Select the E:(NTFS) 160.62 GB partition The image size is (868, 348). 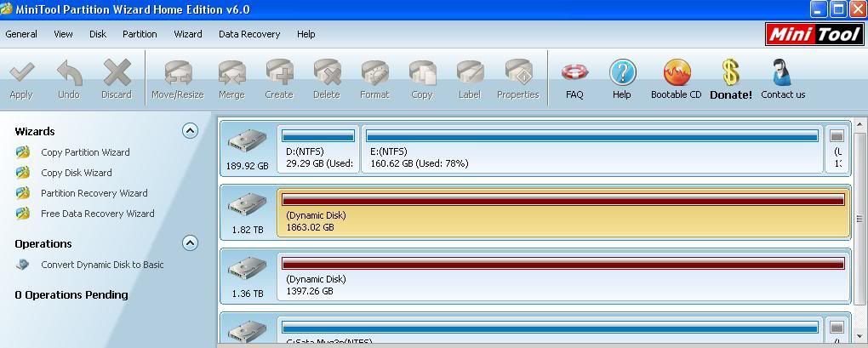click(x=592, y=149)
